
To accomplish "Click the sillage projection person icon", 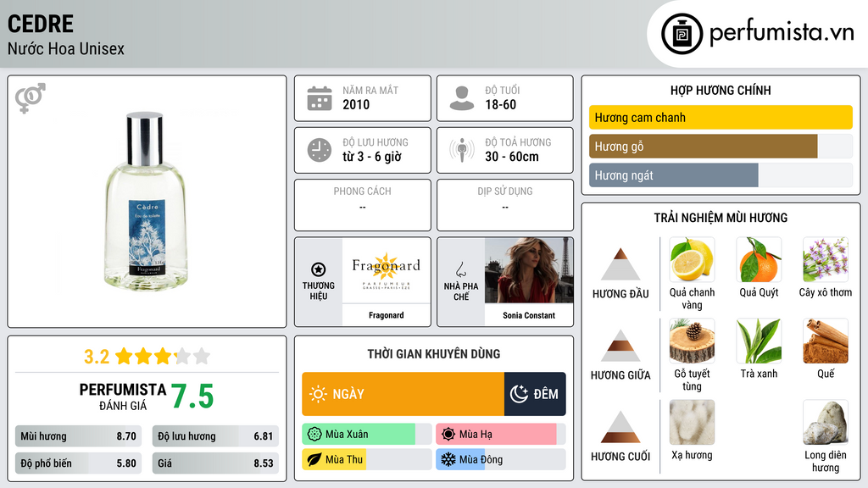I will coord(462,150).
